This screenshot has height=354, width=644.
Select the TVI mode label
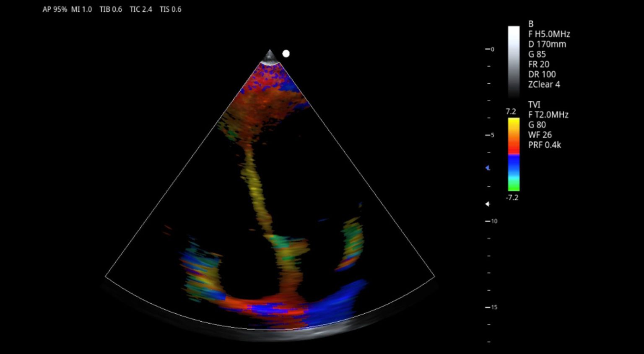click(534, 105)
